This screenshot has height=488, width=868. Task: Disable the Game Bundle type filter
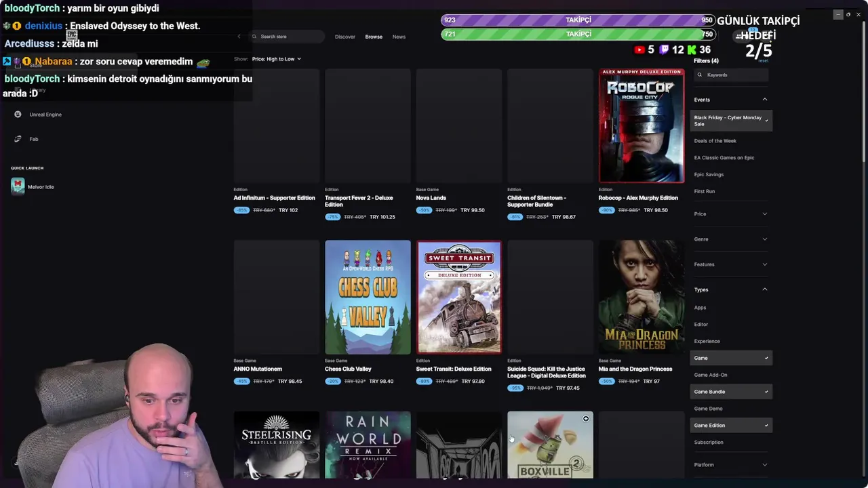731,392
